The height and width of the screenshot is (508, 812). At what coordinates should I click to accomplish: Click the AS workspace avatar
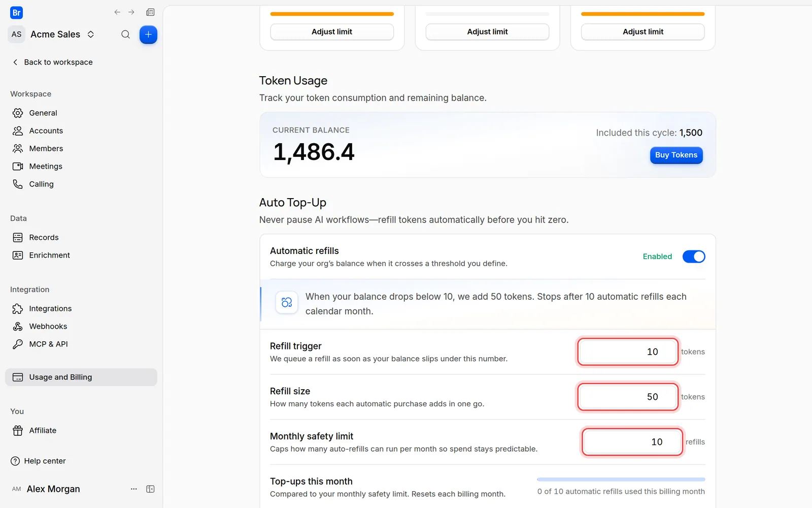pyautogui.click(x=16, y=35)
